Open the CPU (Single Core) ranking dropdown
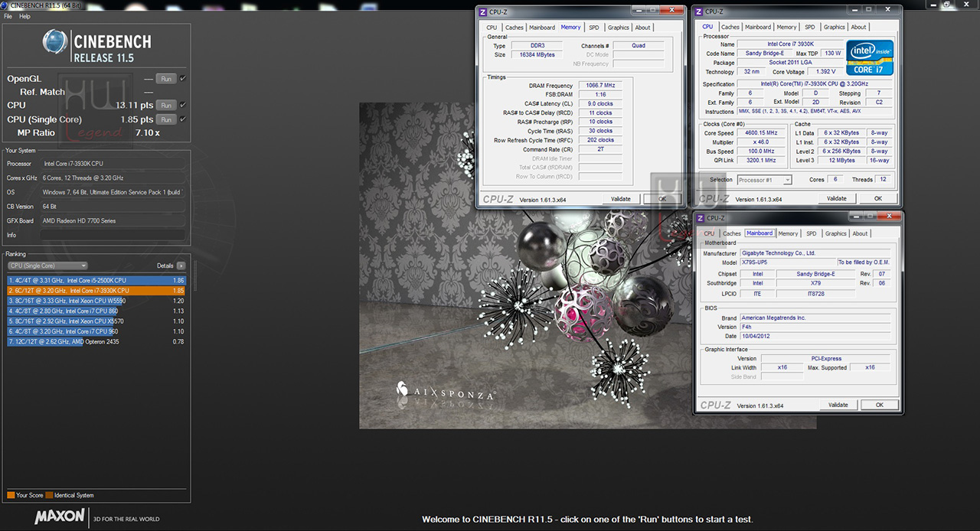 click(x=47, y=265)
